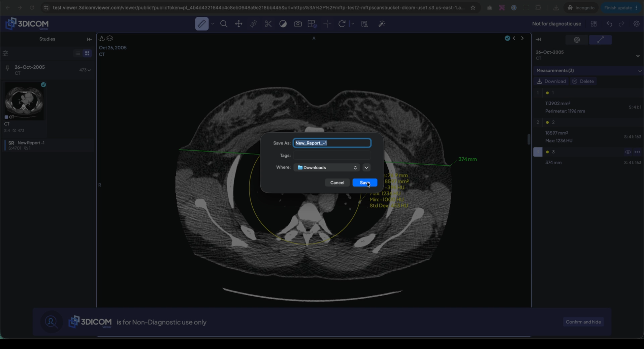Switch the studies to list view
Viewport: 644px width, 349px height.
click(78, 53)
